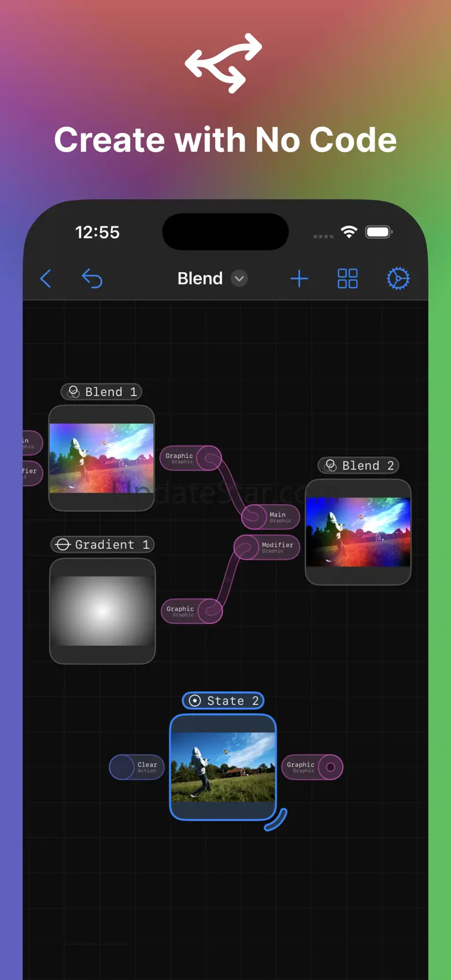Screen dimensions: 451x980
Task: Tap the Gradient 1 output Graphic port
Action: coord(212,611)
